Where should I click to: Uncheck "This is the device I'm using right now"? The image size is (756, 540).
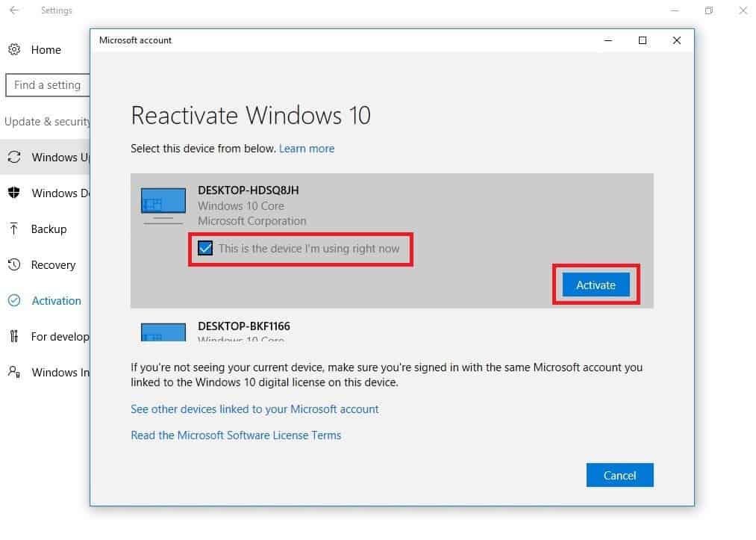click(x=205, y=247)
